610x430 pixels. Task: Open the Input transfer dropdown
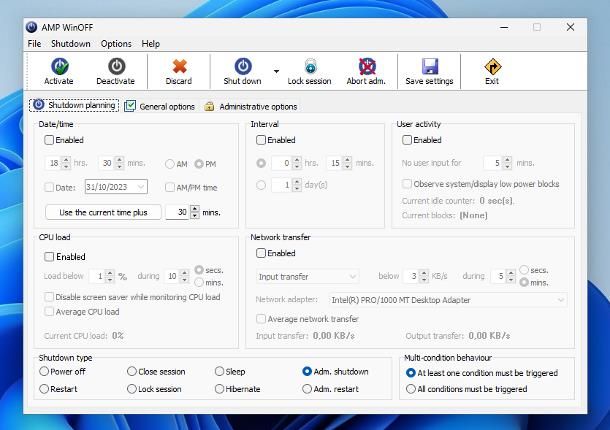point(307,277)
